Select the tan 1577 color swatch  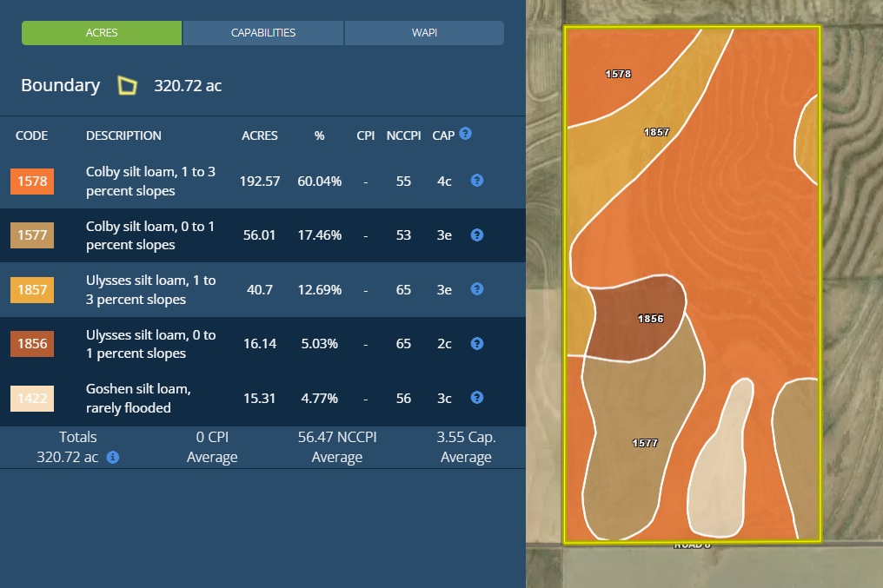coord(32,235)
